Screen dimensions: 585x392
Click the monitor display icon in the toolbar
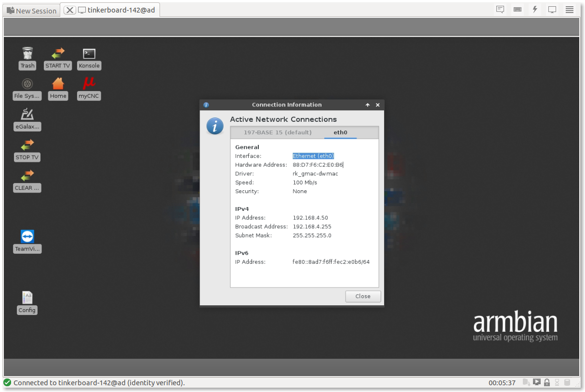point(552,10)
